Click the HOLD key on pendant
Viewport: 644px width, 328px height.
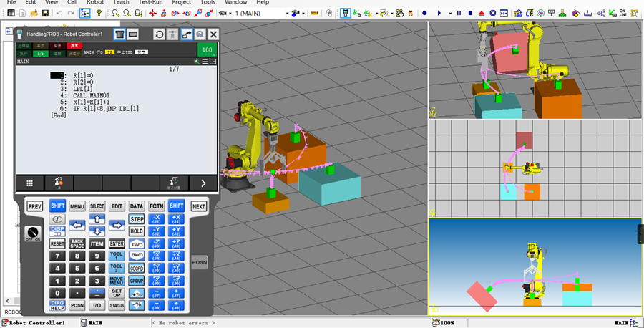coord(137,231)
